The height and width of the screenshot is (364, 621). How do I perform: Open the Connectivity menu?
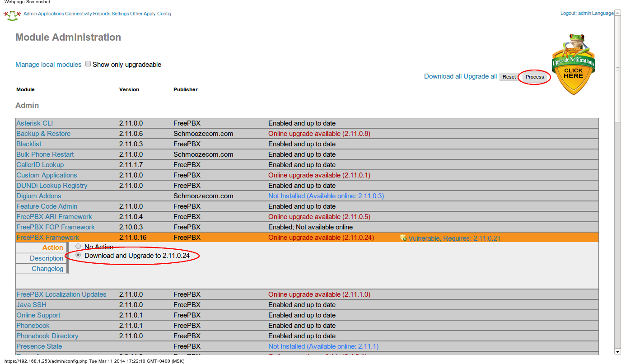pos(79,14)
